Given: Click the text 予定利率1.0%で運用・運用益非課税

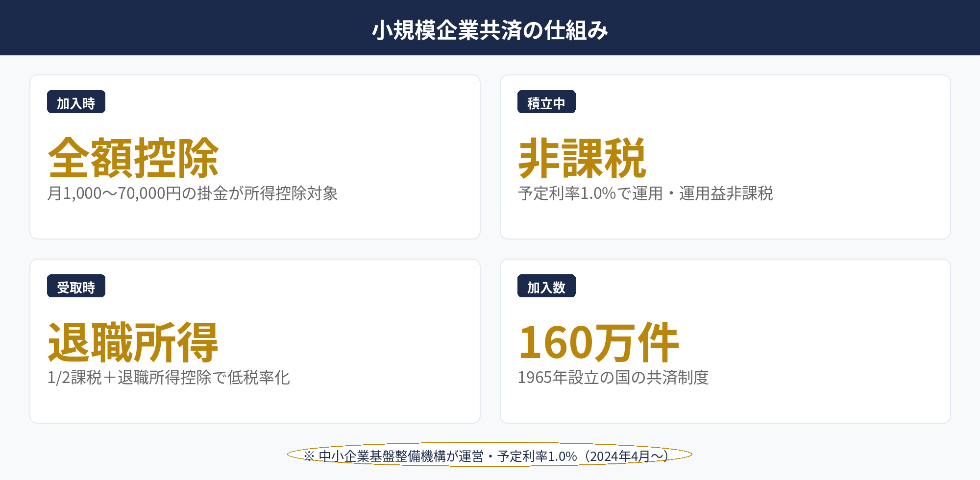Looking at the screenshot, I should coord(647,193).
